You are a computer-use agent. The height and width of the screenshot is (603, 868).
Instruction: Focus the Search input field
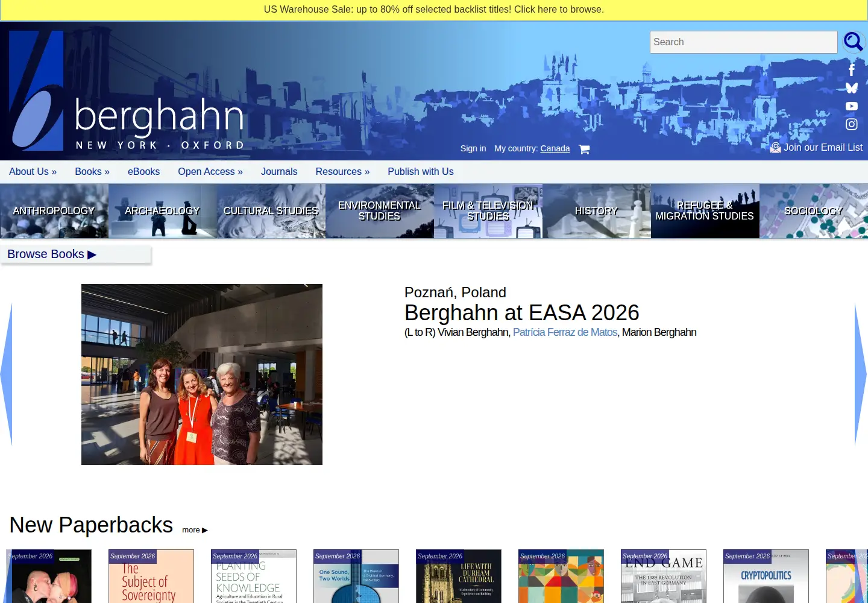(744, 42)
